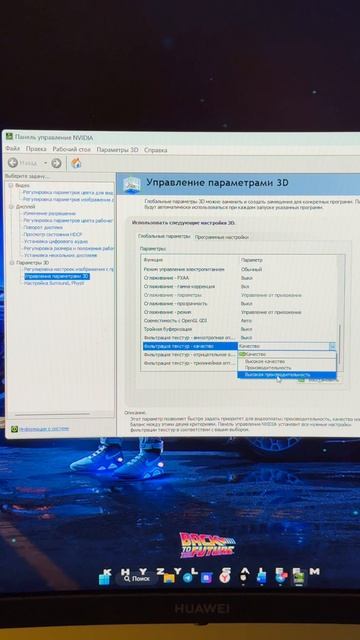Image resolution: width=360 pixels, height=640 pixels.
Task: Select Регулировка размера и положения рабочего стола
Action: point(69,248)
